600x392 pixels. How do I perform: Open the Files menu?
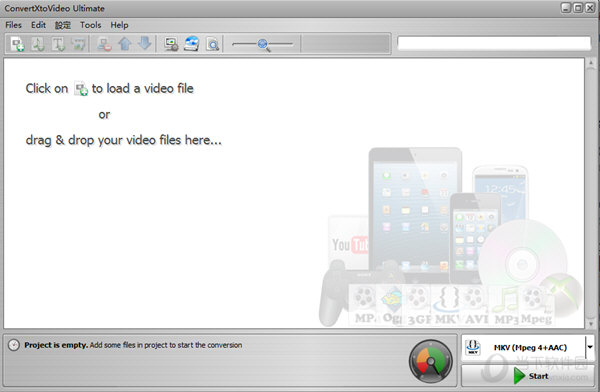[13, 25]
